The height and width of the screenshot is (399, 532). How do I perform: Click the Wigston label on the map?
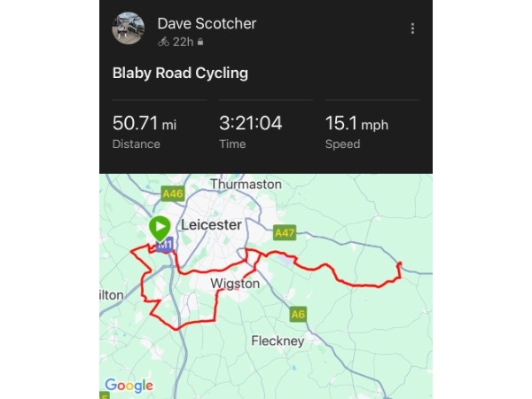235,284
